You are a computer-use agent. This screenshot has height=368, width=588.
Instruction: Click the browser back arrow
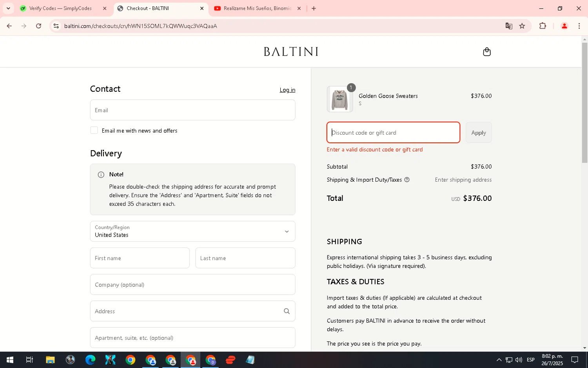pyautogui.click(x=9, y=26)
